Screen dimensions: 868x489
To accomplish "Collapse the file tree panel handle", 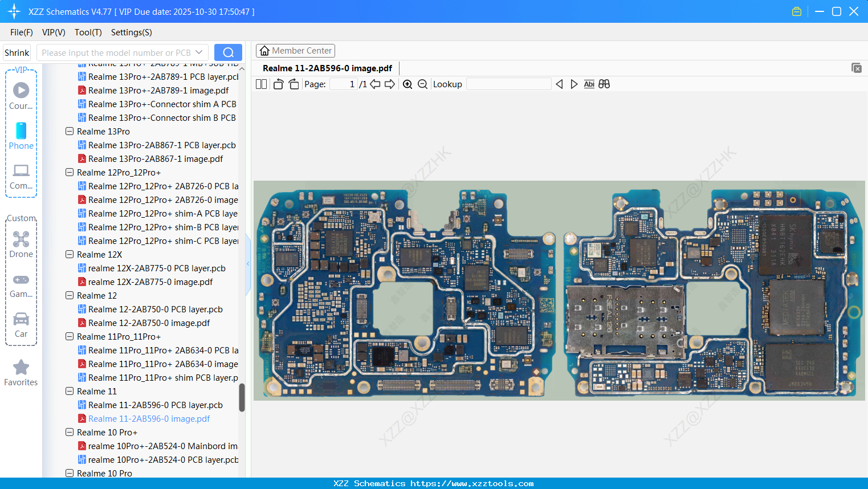I will [x=248, y=263].
